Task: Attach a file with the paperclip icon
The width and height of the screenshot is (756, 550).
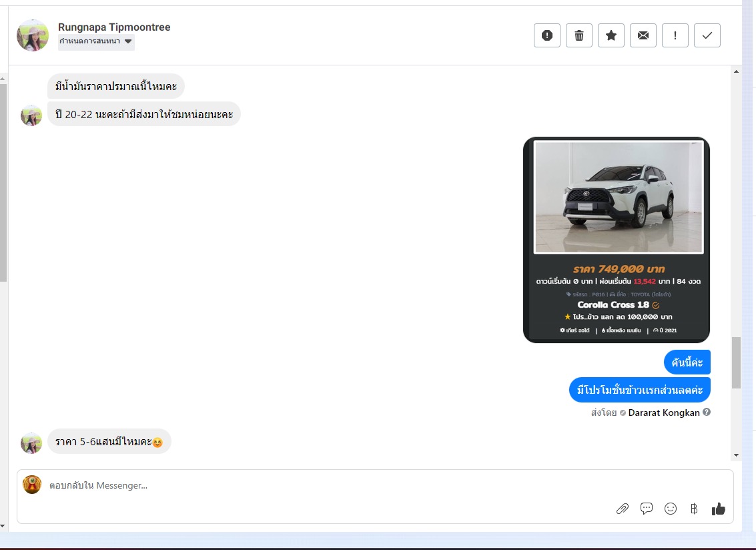Action: coord(623,509)
